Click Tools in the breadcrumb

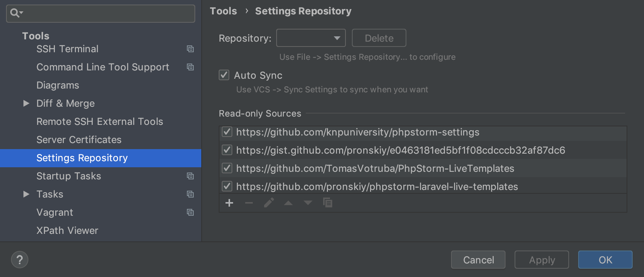[x=223, y=11]
